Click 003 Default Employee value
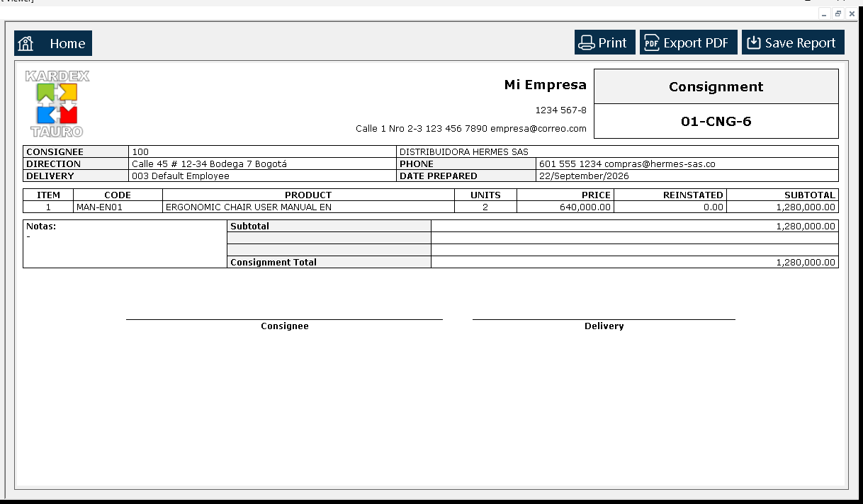The width and height of the screenshot is (863, 504). tap(181, 176)
